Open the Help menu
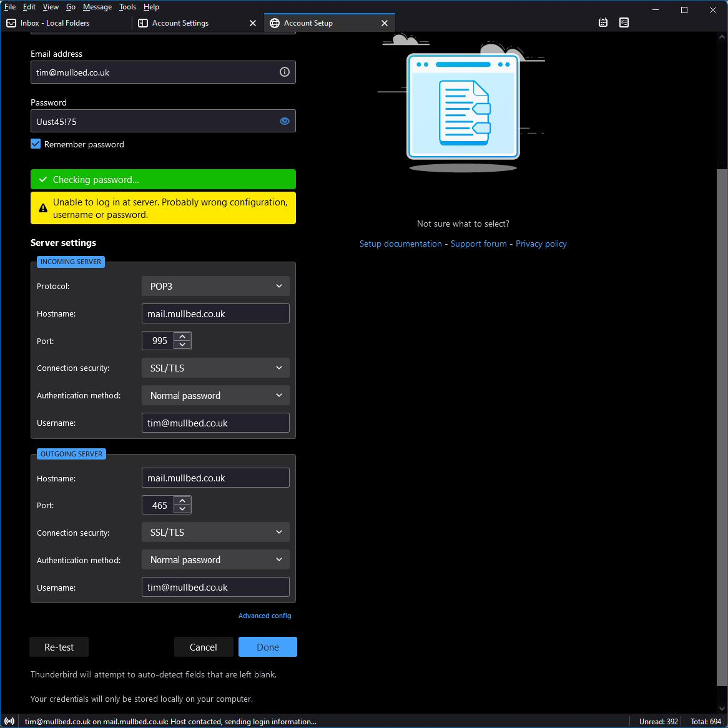This screenshot has width=728, height=728. 151,7
